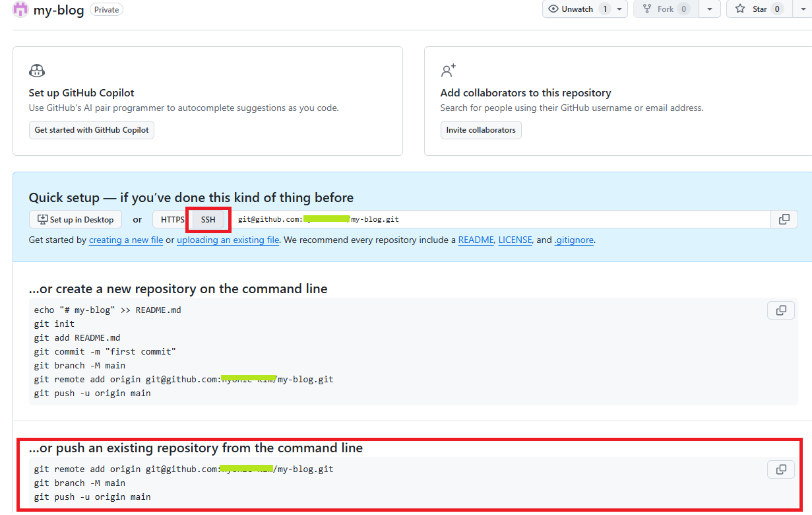Copy the create new repository commands
The image size is (812, 515).
781,310
